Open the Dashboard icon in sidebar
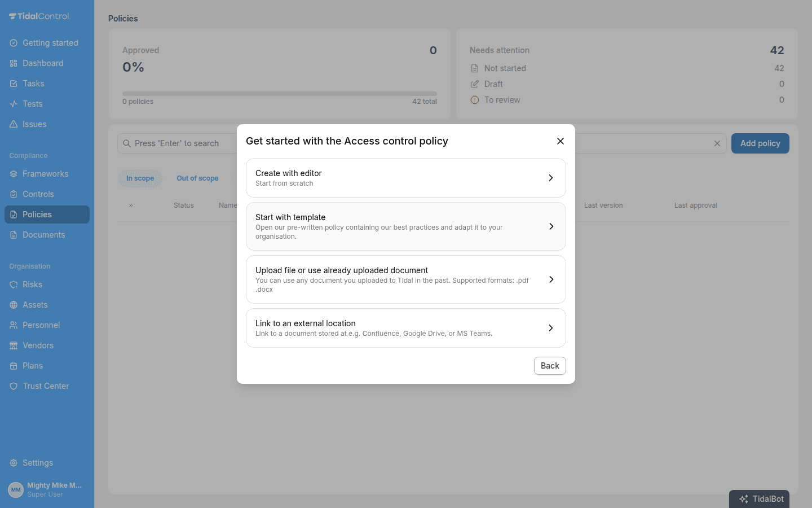The height and width of the screenshot is (508, 812). point(14,63)
